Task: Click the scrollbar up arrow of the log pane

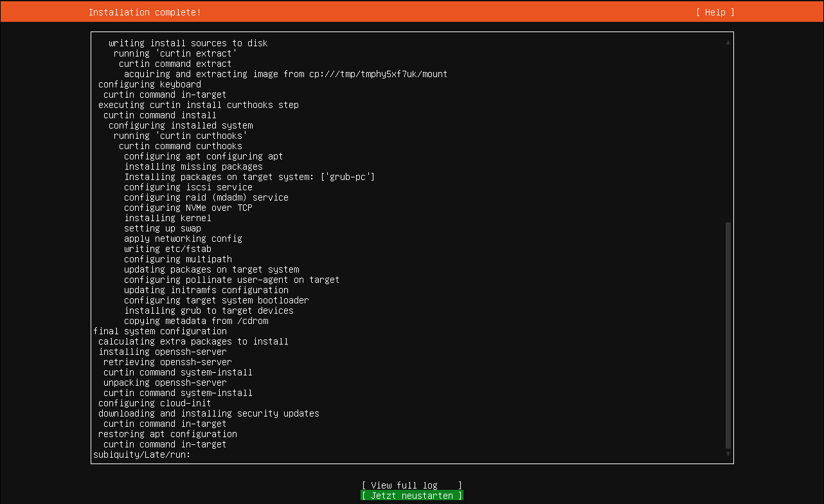Action: tap(728, 40)
